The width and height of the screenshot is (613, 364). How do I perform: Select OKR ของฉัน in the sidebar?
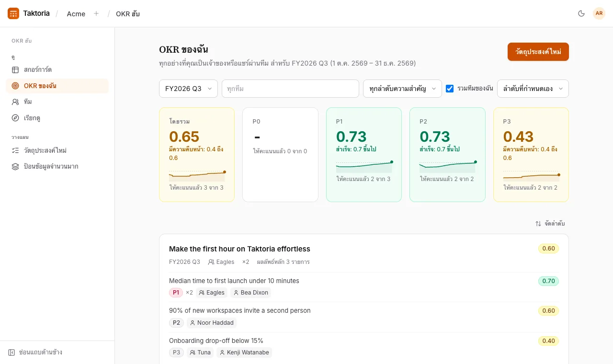[x=57, y=86]
